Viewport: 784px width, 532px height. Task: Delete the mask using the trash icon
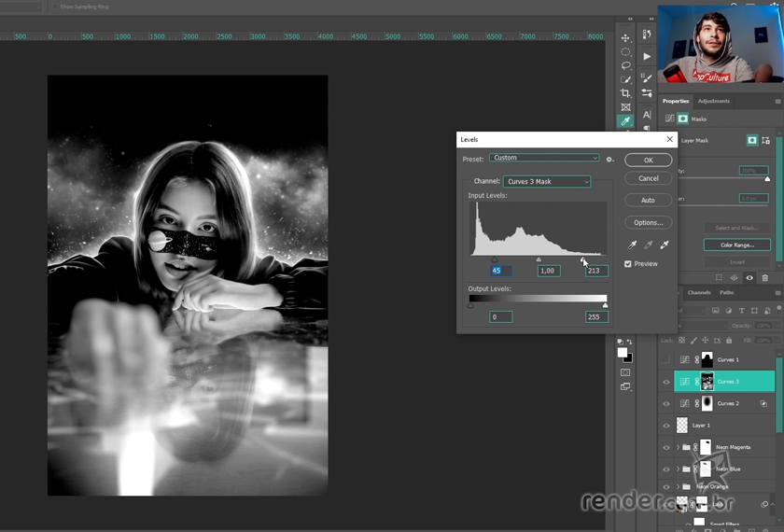[765, 278]
